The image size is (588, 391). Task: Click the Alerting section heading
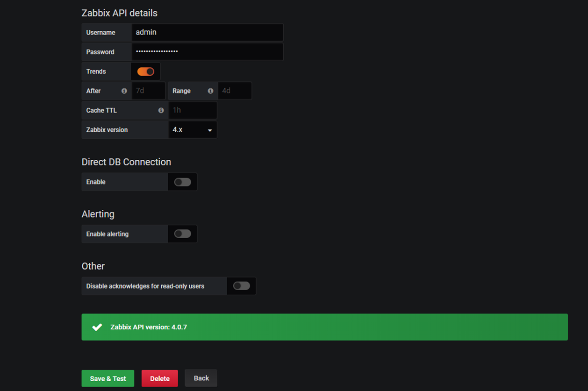pyautogui.click(x=98, y=214)
